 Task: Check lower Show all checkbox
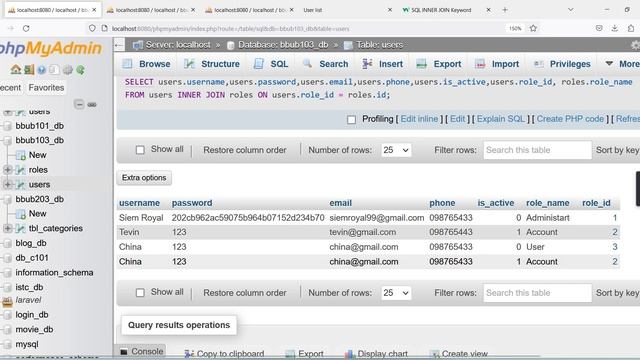click(140, 293)
